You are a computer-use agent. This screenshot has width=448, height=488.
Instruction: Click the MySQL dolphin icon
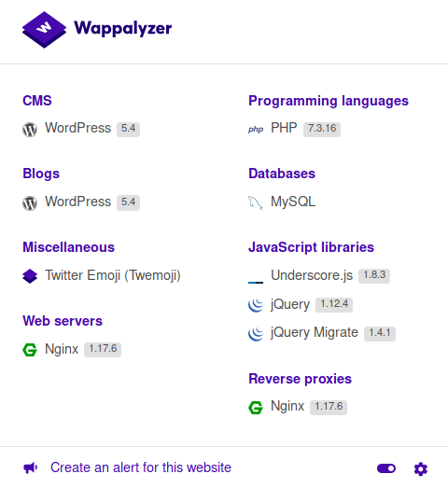click(x=256, y=202)
